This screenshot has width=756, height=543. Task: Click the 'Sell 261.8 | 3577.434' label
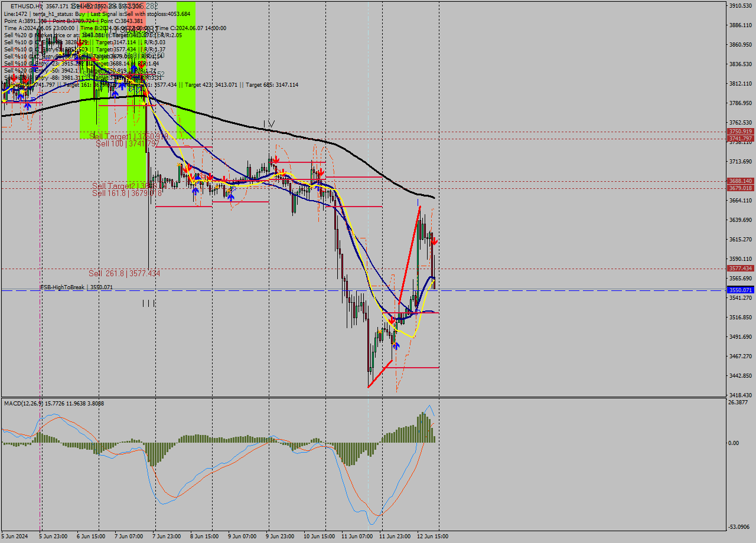click(124, 274)
